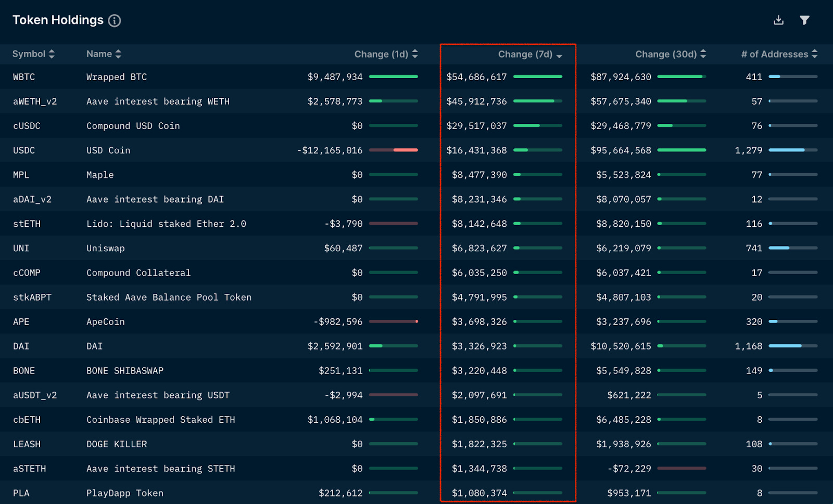The image size is (833, 504).
Task: Click the -$72,229 30d change value
Action: click(x=629, y=468)
